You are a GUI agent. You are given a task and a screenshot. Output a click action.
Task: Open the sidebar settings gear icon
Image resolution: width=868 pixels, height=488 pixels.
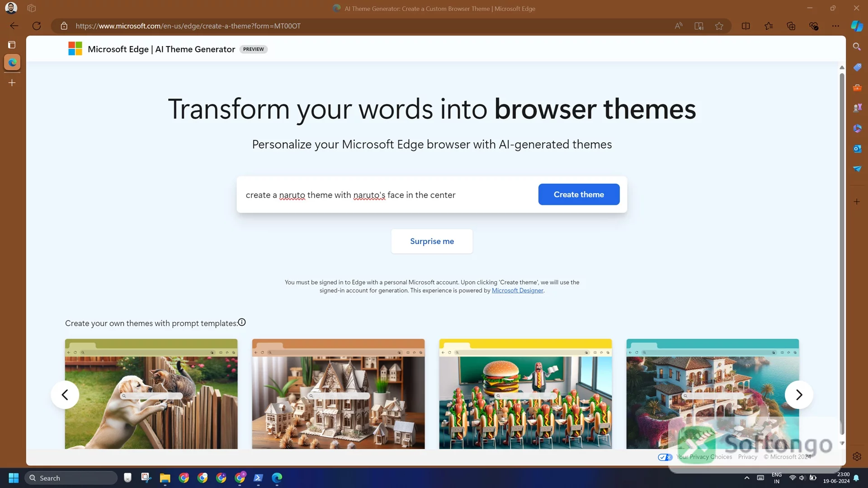click(x=857, y=456)
